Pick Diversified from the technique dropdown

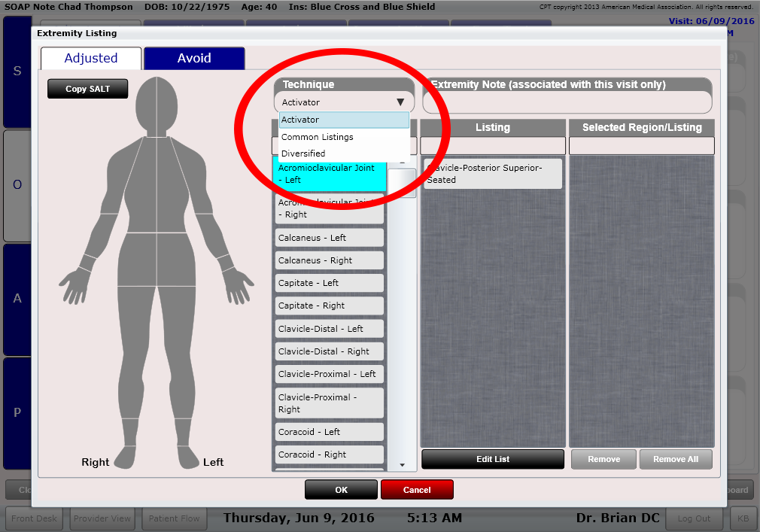344,154
